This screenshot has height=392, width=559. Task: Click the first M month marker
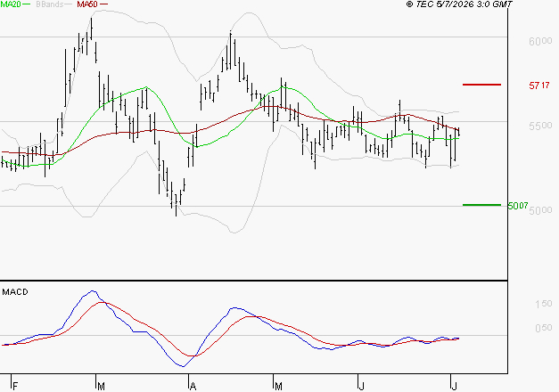pyautogui.click(x=101, y=386)
